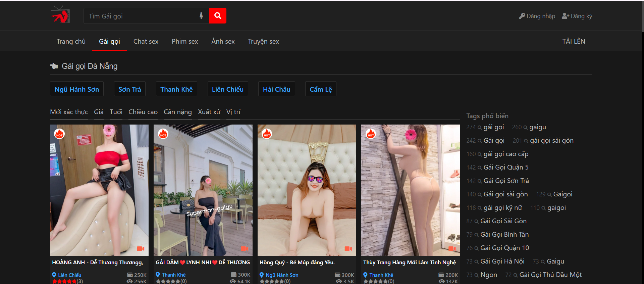Click the location pin next to Liên Chiểu

(54, 275)
